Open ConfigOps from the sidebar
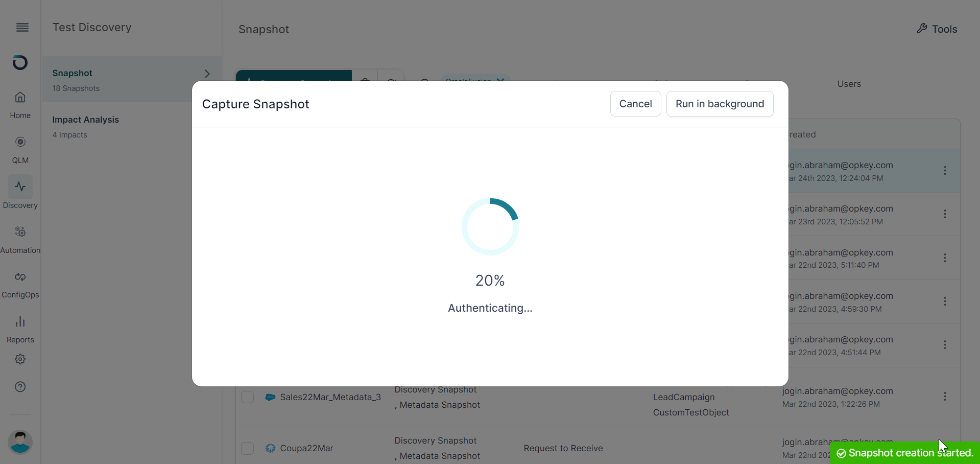The width and height of the screenshot is (980, 464). tap(20, 277)
